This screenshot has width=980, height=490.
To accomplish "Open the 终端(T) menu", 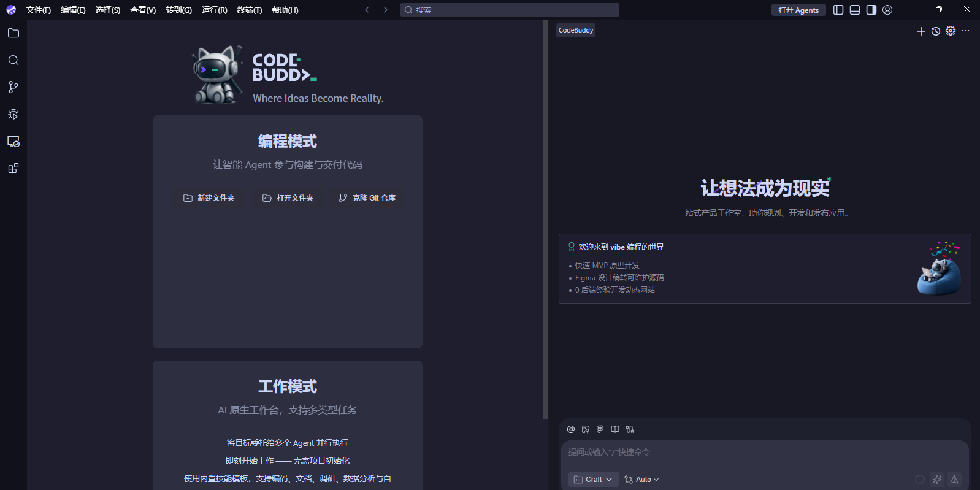I will (x=250, y=10).
